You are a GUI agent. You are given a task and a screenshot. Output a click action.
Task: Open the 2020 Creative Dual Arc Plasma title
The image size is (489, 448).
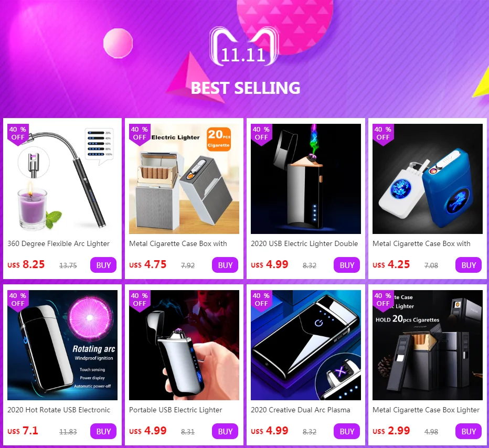(x=301, y=410)
